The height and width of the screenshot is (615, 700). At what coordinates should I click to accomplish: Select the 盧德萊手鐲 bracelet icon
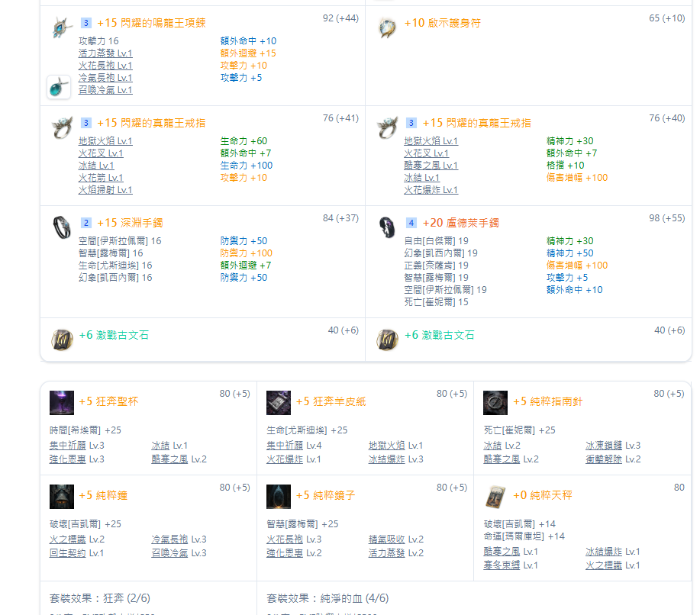(x=386, y=227)
